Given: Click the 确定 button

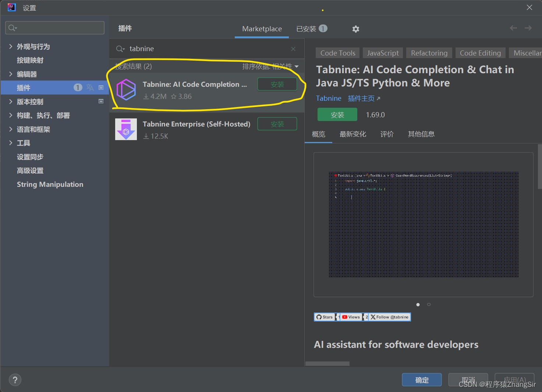Looking at the screenshot, I should 422,380.
